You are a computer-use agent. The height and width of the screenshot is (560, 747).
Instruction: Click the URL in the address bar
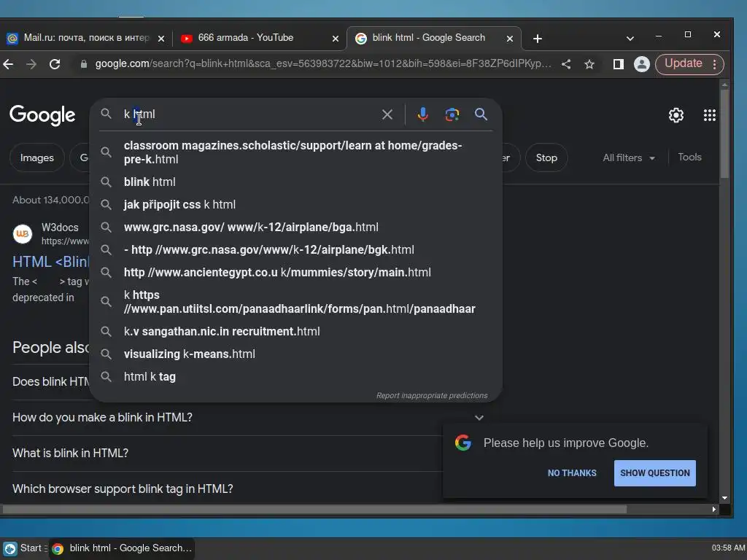coord(323,64)
